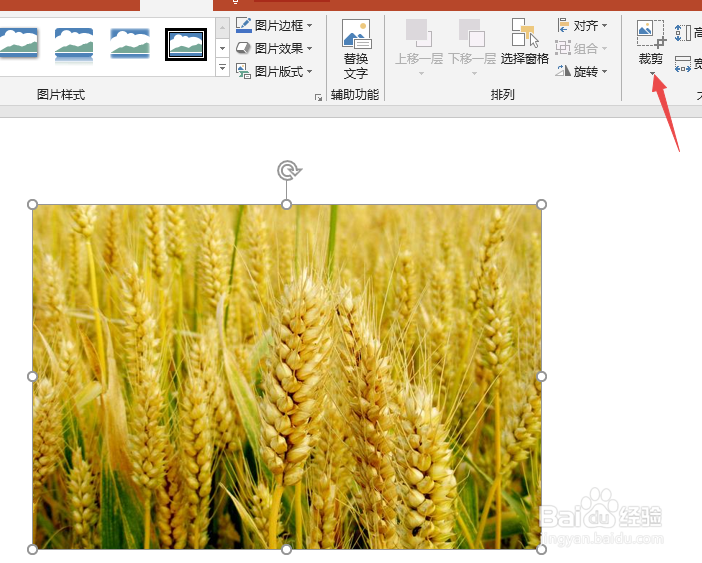Image resolution: width=702 pixels, height=563 pixels.
Task: Open the Rotate (旋转) menu
Action: tap(582, 71)
